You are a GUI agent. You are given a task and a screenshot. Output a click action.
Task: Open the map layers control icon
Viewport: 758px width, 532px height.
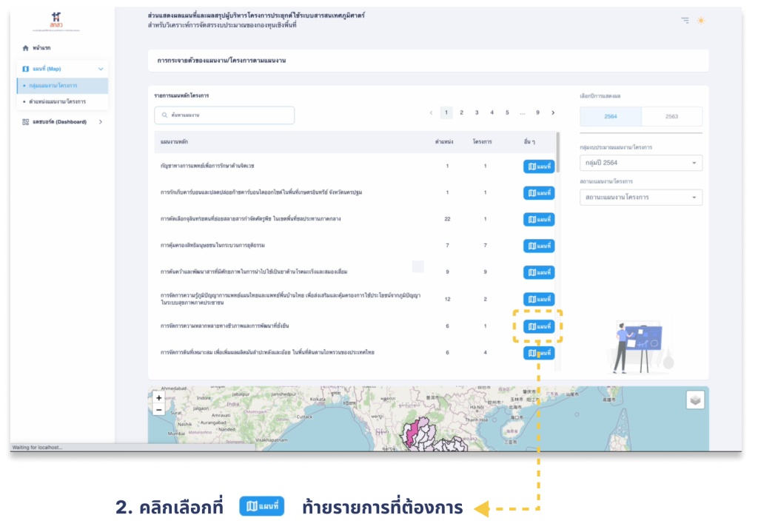pyautogui.click(x=695, y=400)
